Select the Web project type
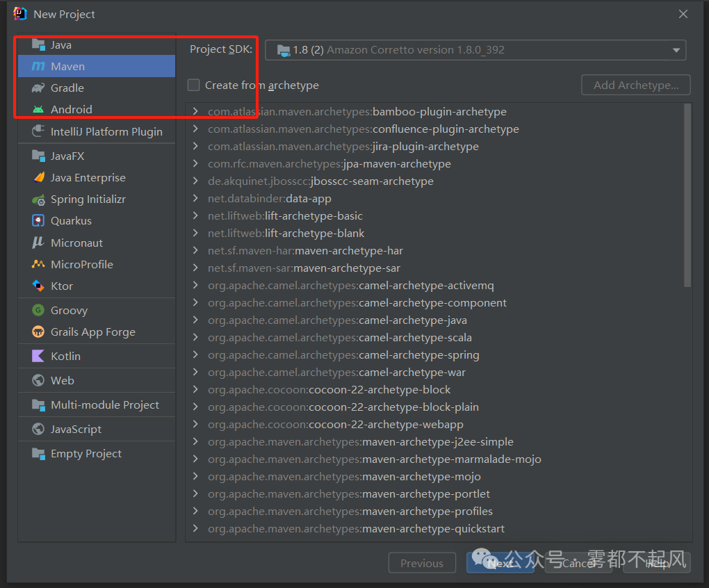 [63, 380]
